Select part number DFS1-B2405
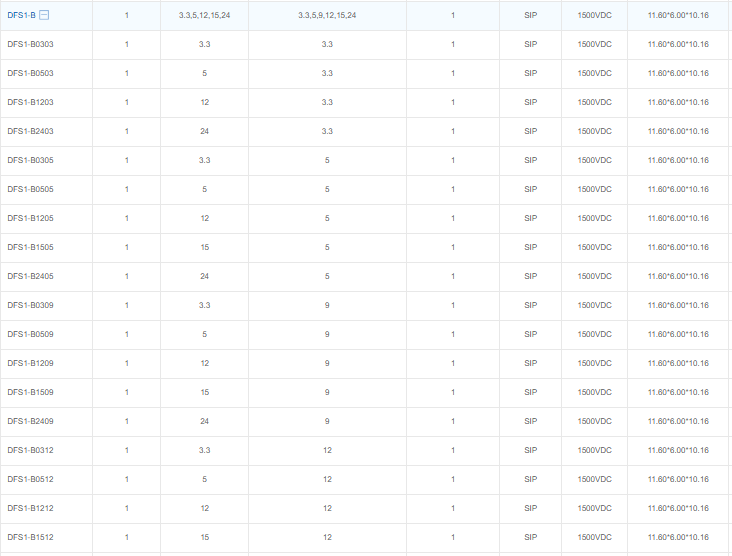Image resolution: width=732 pixels, height=556 pixels. click(x=30, y=276)
